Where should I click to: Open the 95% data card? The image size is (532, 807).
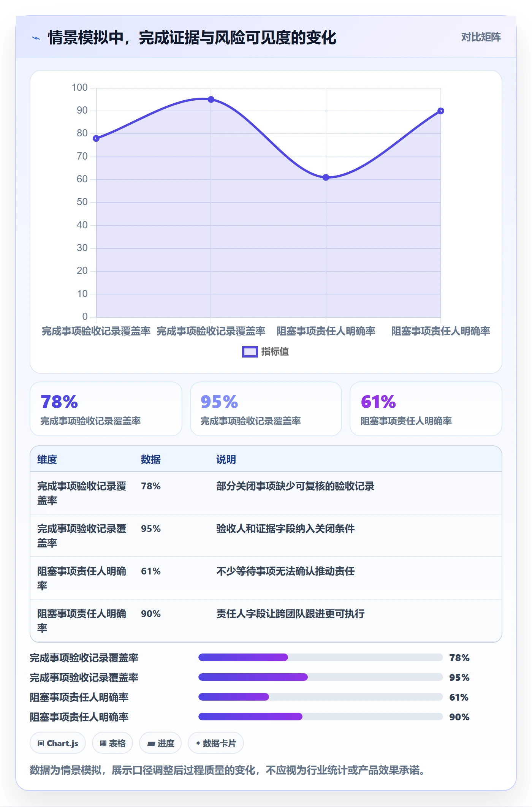[266, 409]
